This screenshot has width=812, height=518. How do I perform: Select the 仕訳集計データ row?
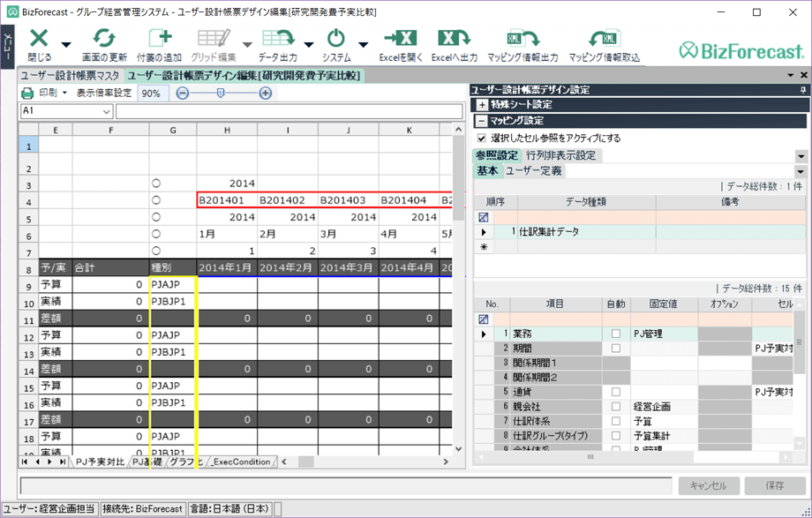click(x=640, y=231)
